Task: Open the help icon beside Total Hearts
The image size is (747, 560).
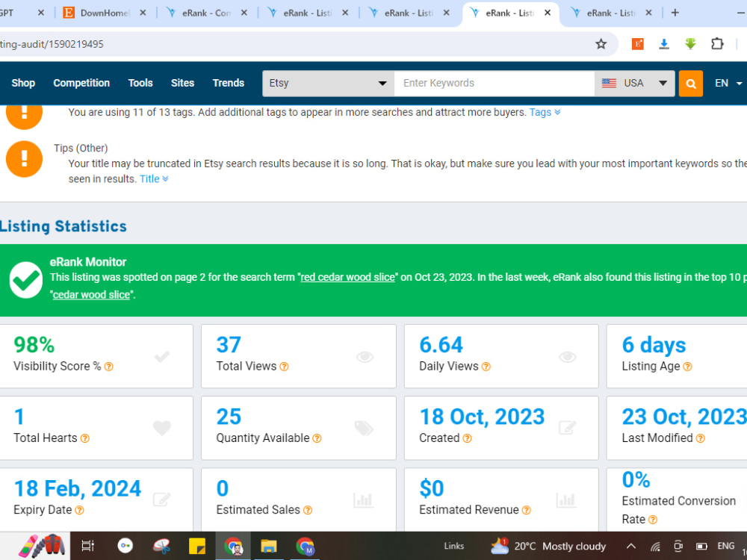Action: pos(85,438)
